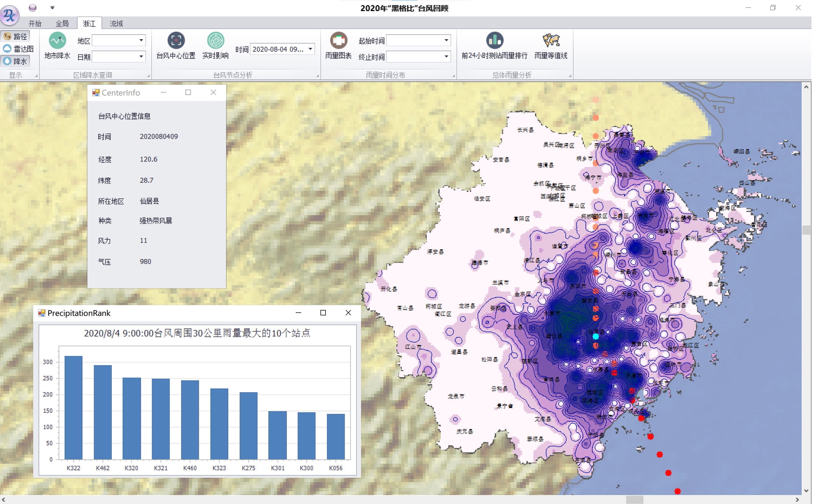Screen dimensions: 813x504
Task: Select the 地市降水 city precipitation tool
Action: 57,47
